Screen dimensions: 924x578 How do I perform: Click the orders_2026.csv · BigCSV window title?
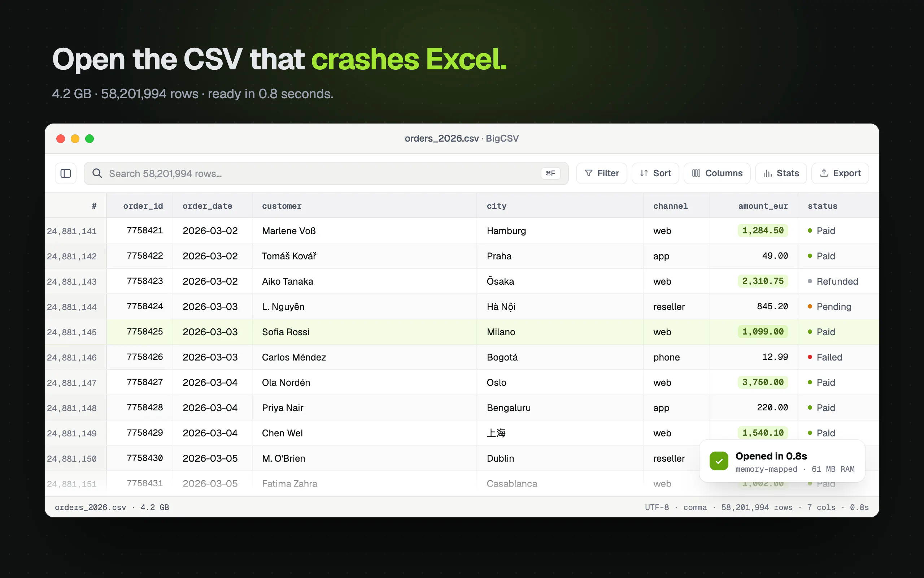(x=462, y=138)
